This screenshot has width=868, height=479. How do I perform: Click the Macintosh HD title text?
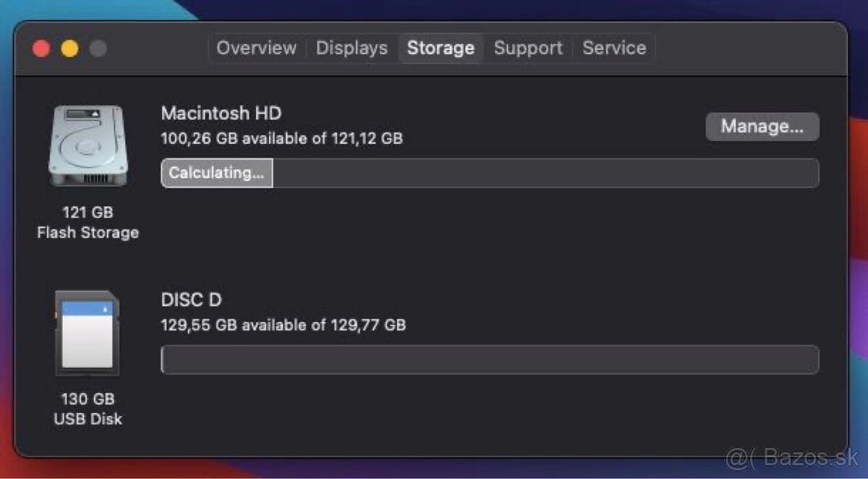point(220,113)
